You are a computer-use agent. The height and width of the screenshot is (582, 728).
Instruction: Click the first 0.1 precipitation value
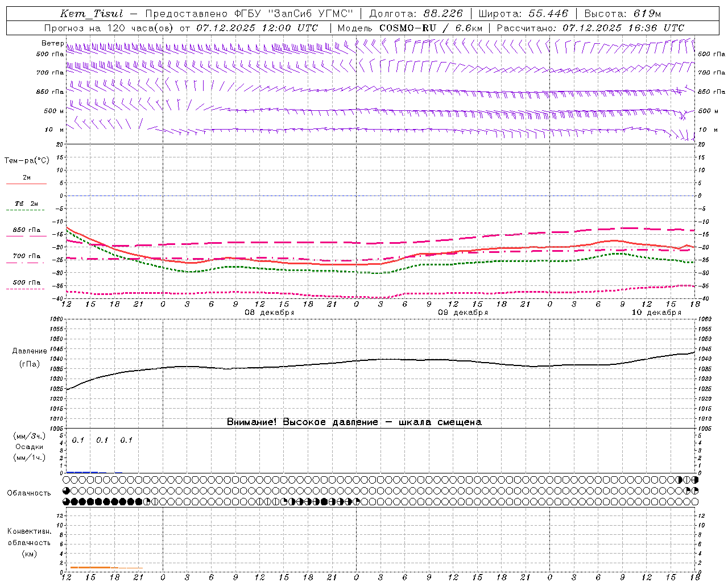click(78, 440)
